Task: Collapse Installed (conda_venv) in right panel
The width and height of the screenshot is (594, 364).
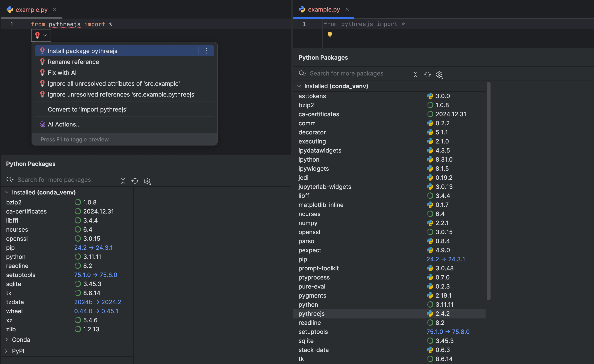Action: (x=299, y=86)
